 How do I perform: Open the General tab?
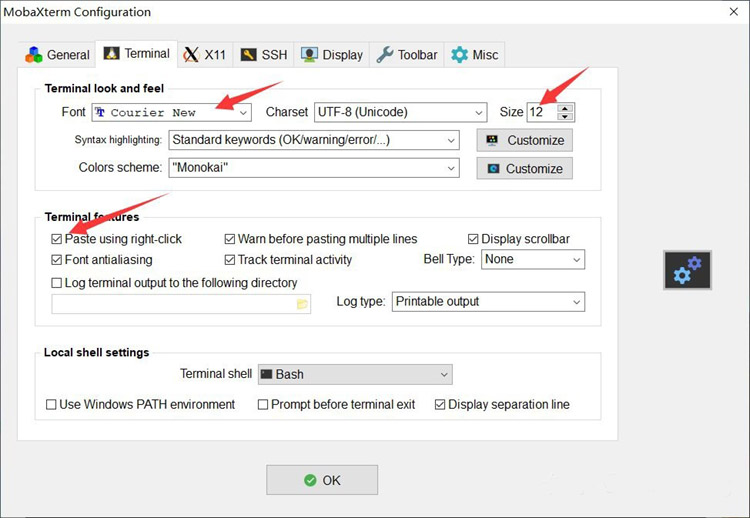[57, 55]
